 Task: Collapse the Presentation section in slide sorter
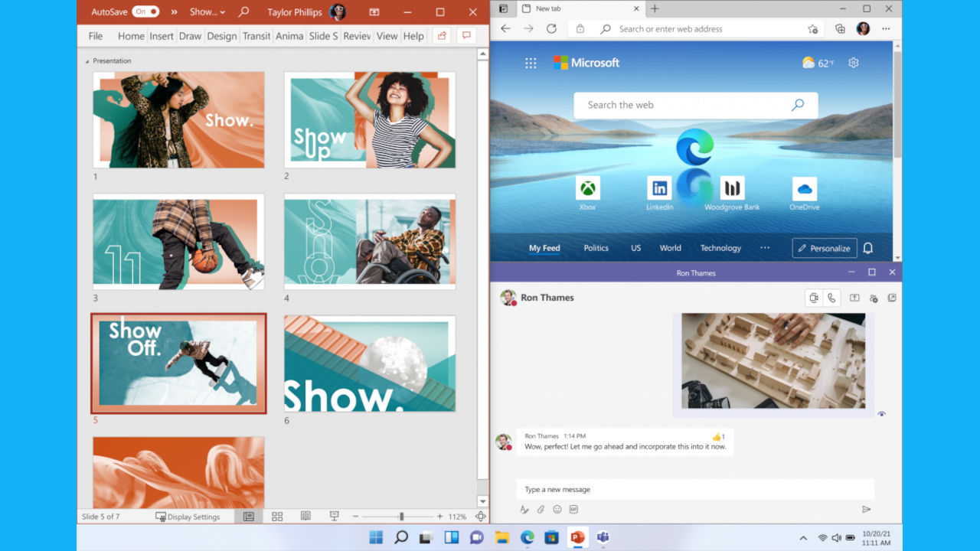(x=87, y=61)
